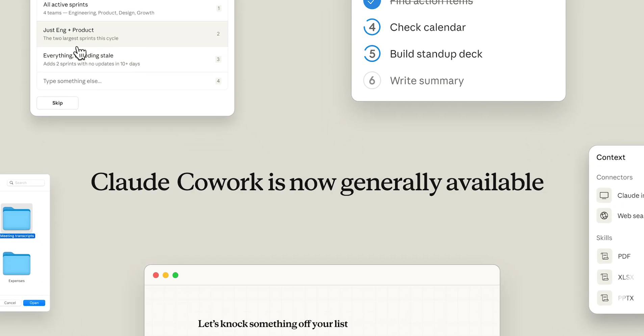Select the Meeting transcripts folder icon
Image resolution: width=644 pixels, height=336 pixels.
click(x=17, y=218)
